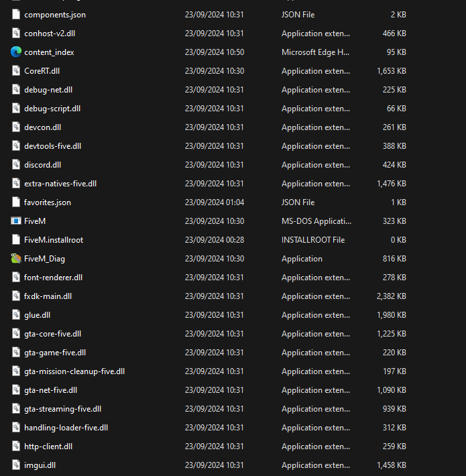Select the devcon.dll file name

42,127
